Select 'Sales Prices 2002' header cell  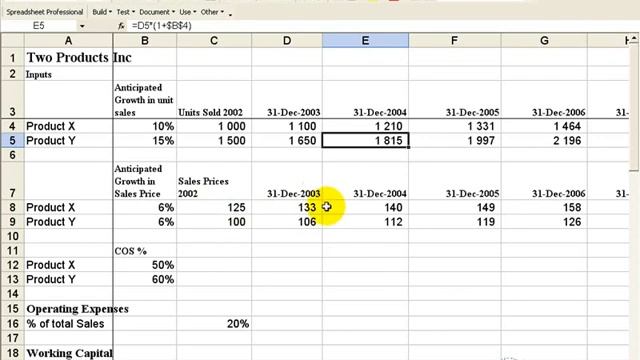tap(214, 181)
